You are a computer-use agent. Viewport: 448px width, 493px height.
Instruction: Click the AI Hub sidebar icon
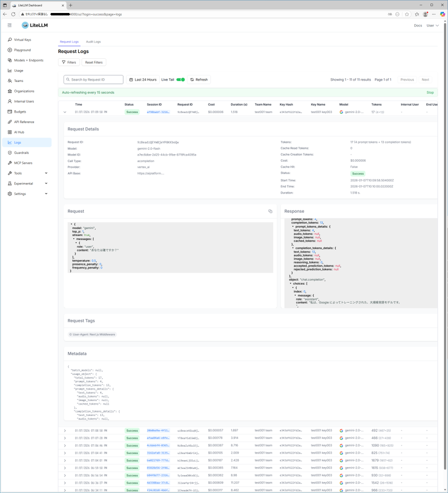click(10, 132)
